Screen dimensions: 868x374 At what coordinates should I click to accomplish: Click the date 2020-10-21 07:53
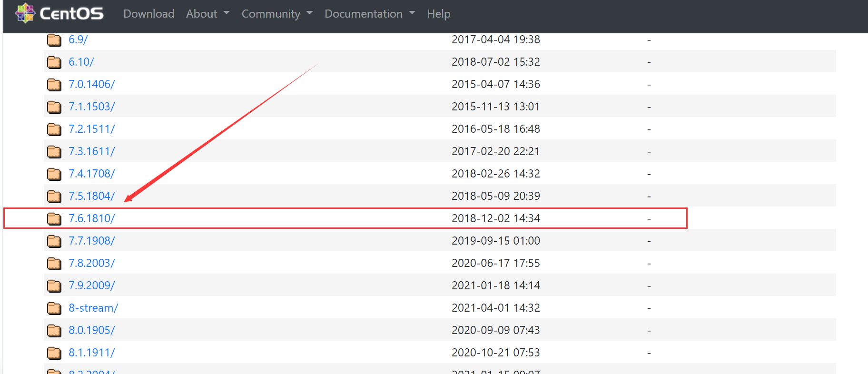pyautogui.click(x=496, y=353)
